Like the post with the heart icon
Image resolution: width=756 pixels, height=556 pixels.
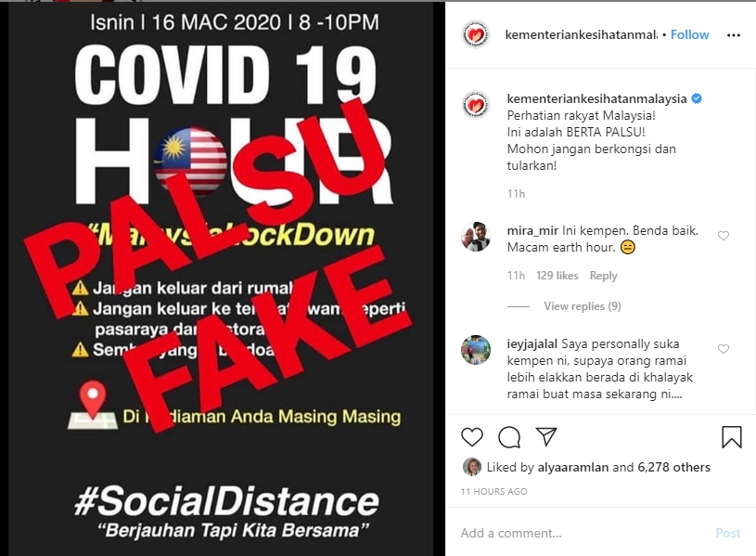pyautogui.click(x=472, y=437)
